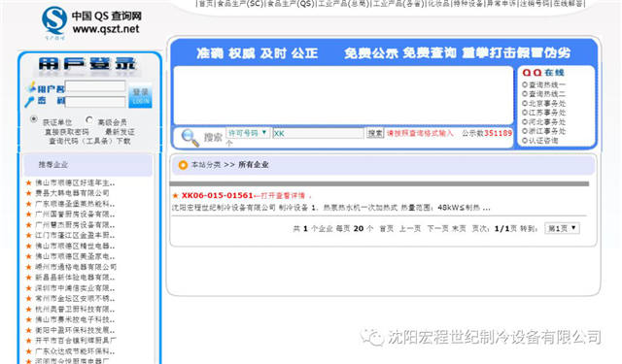Viewport: 622px width, 364px height.
Task: Click the orange circle beside 本站分类
Action: point(183,165)
